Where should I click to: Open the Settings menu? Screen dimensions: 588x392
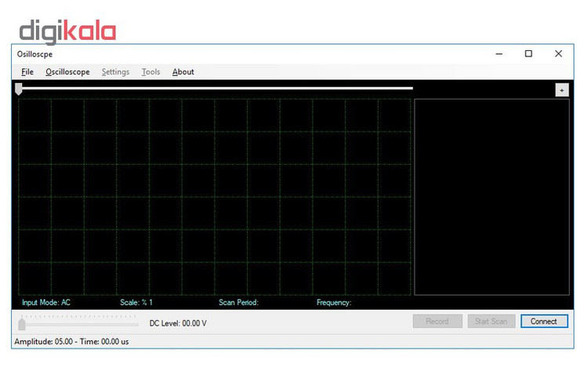click(115, 71)
